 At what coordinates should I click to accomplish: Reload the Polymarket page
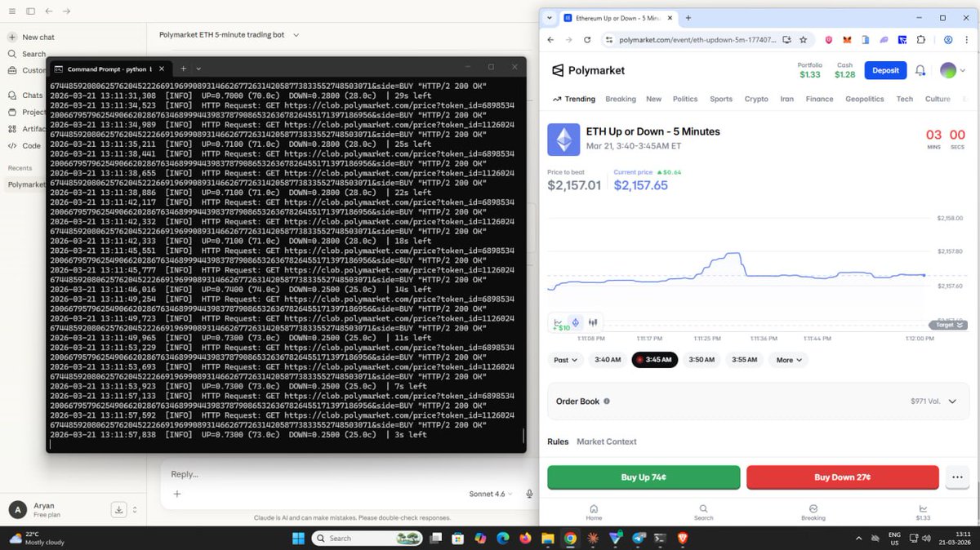tap(586, 39)
